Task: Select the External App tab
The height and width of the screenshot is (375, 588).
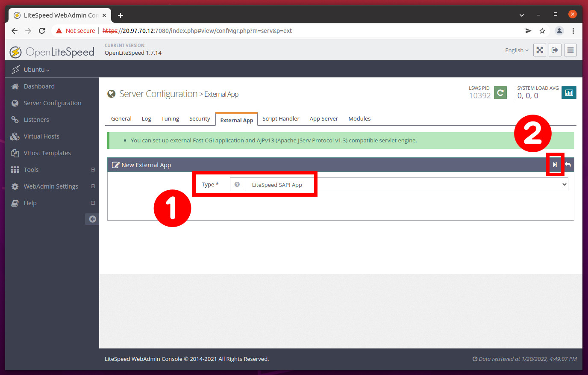Action: coord(236,120)
